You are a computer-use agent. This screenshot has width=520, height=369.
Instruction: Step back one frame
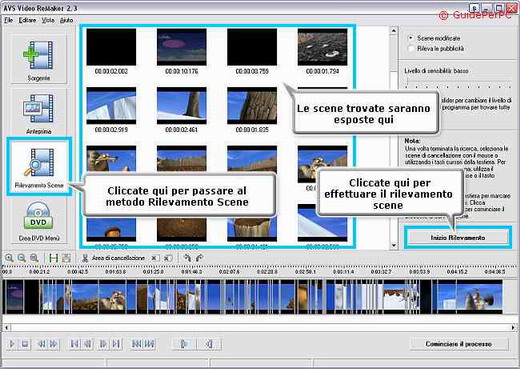(87, 344)
